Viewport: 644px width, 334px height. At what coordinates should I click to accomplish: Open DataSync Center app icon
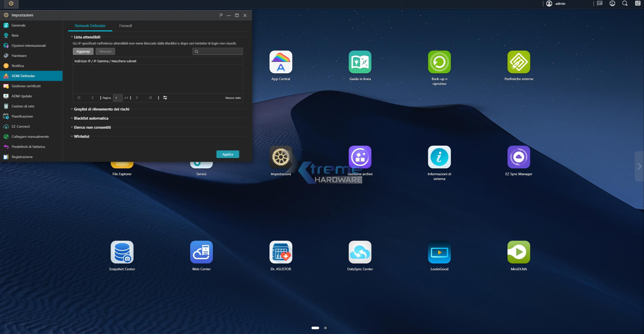coord(360,252)
